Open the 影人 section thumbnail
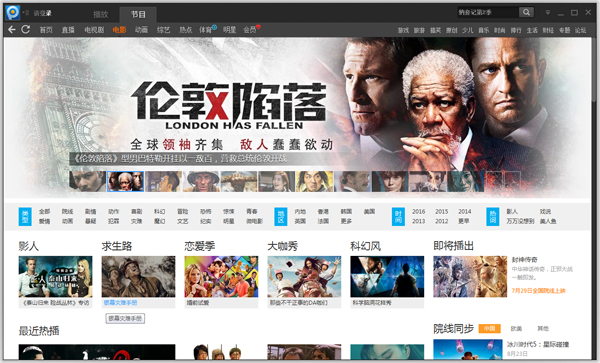 point(55,277)
